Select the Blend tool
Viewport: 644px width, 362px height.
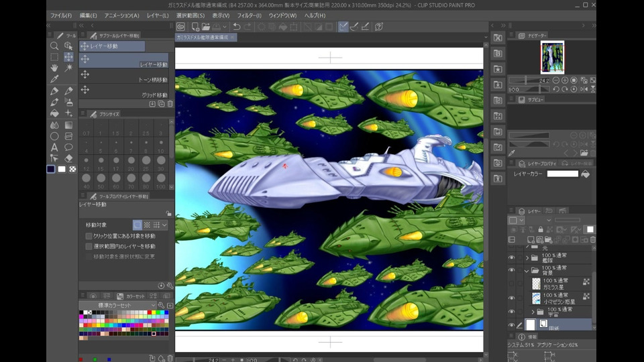point(54,125)
